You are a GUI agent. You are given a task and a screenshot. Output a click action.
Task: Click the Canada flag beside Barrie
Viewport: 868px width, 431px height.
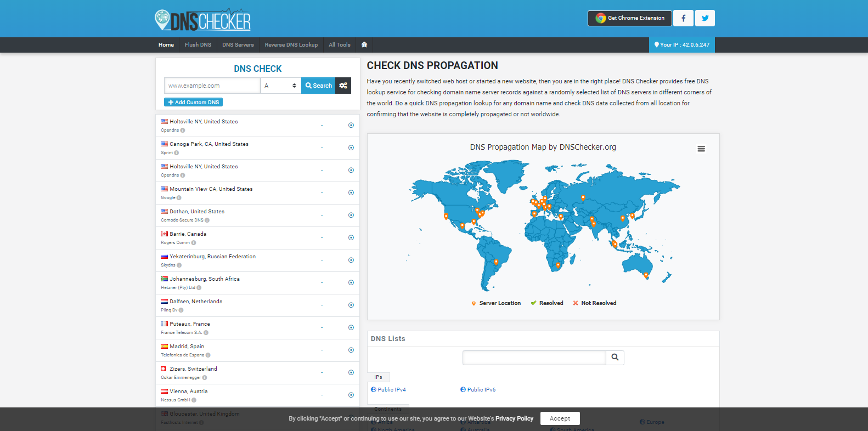coord(164,234)
